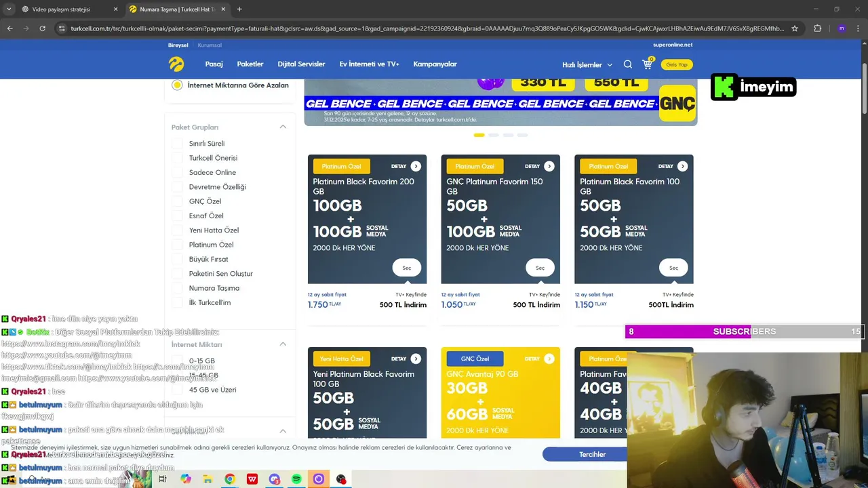The width and height of the screenshot is (868, 488).
Task: Open Copilot from the taskbar
Action: (x=185, y=479)
